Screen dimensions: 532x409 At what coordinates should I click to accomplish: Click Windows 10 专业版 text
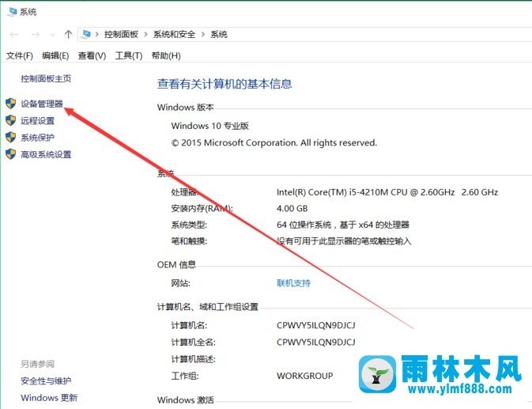point(209,126)
